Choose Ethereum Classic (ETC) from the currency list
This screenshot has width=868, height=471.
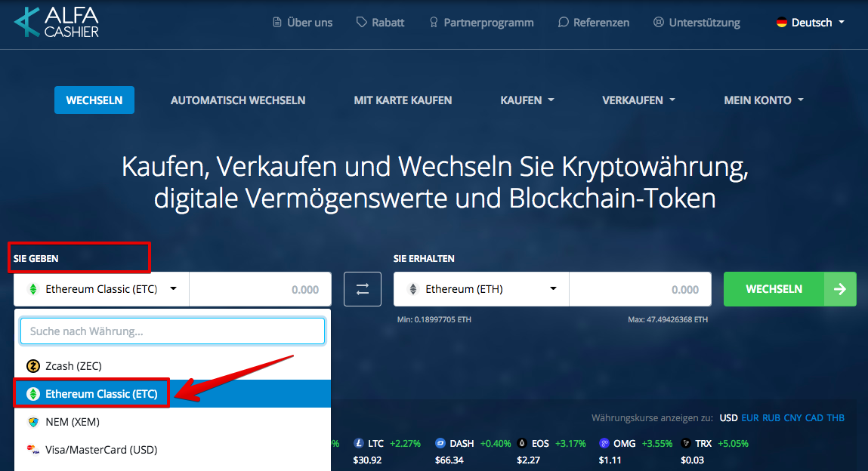tap(173, 393)
